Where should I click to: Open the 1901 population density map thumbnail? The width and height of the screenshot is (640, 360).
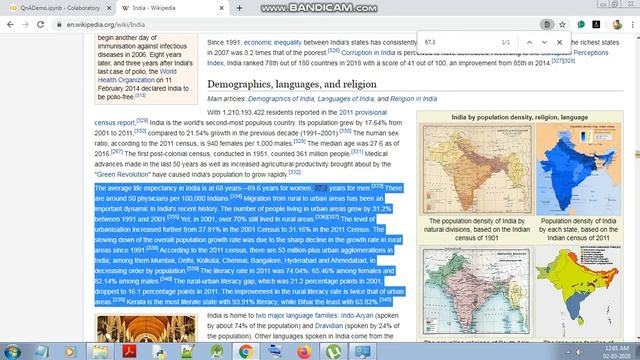[x=476, y=169]
